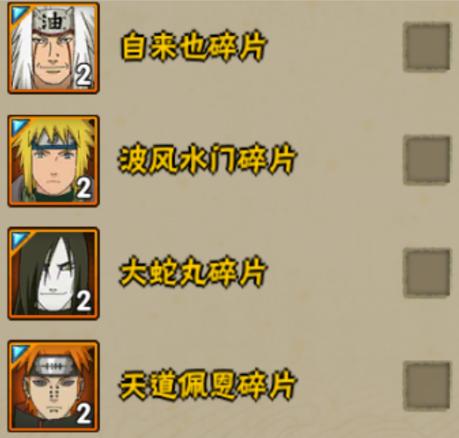
Task: Click the 大蛇丸碎片 text label
Action: tap(193, 272)
